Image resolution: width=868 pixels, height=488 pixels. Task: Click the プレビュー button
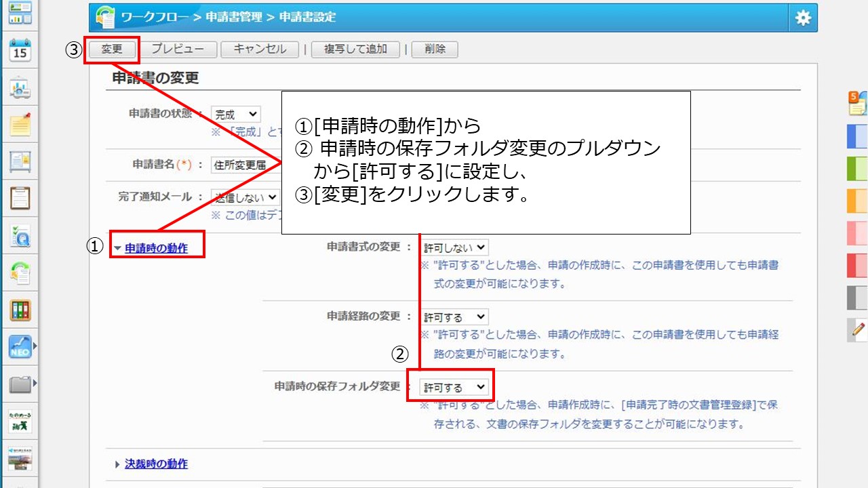178,49
